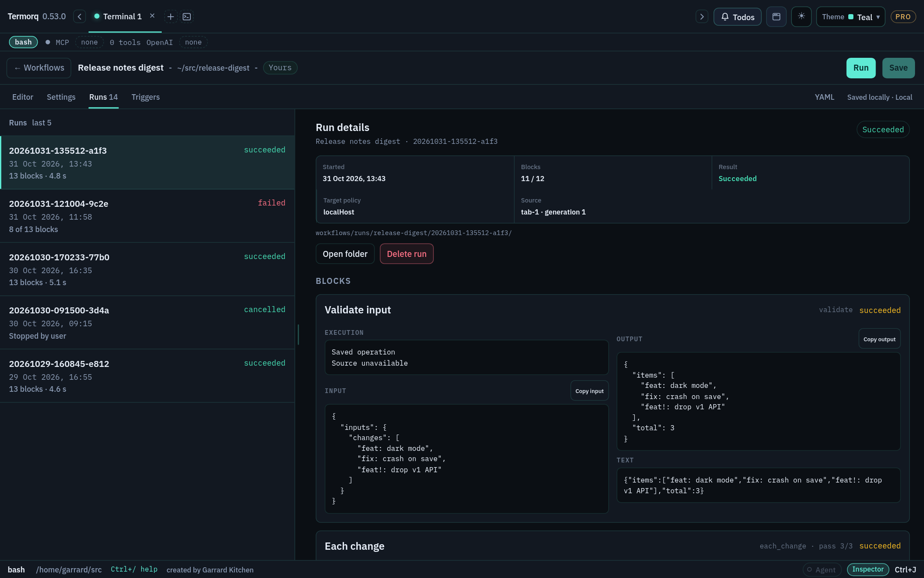Select run 20261029-160845-e812
924x578 pixels.
click(147, 376)
